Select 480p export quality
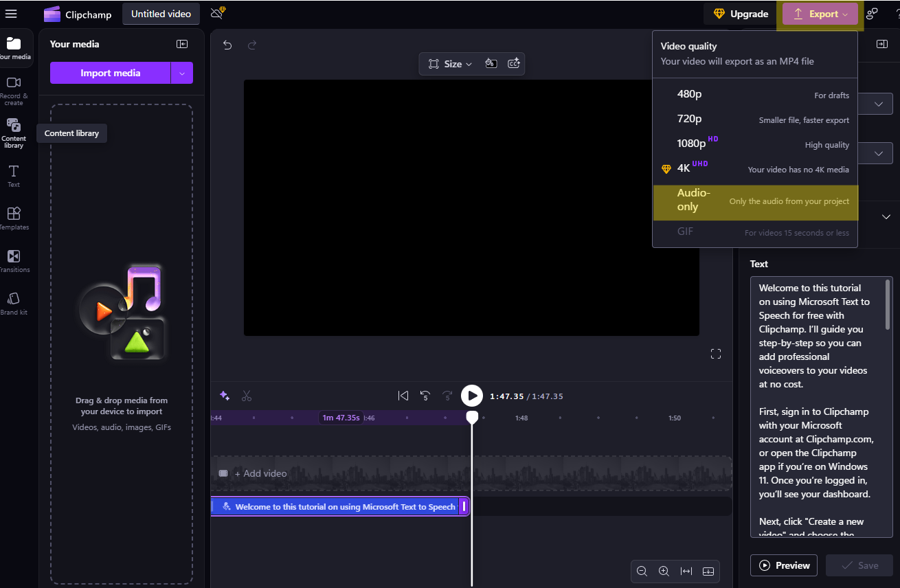Screen dimensions: 900x588 [755, 94]
